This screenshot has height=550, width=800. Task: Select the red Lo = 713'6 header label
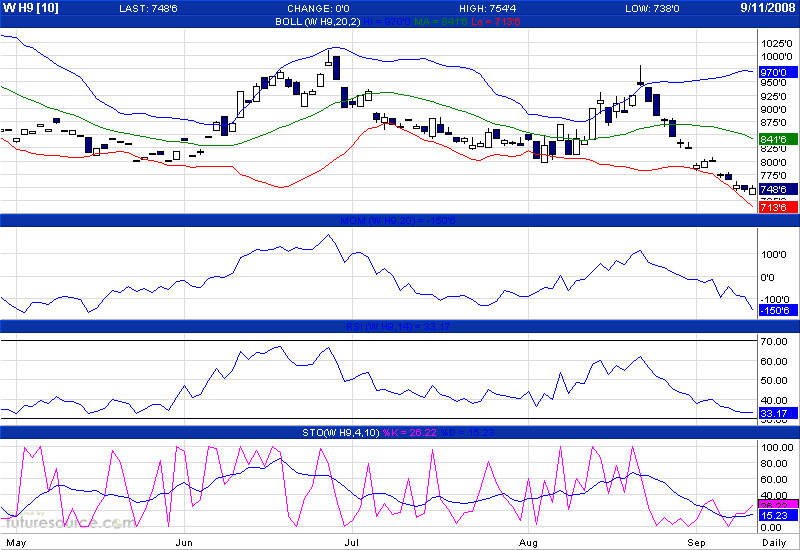(x=495, y=21)
